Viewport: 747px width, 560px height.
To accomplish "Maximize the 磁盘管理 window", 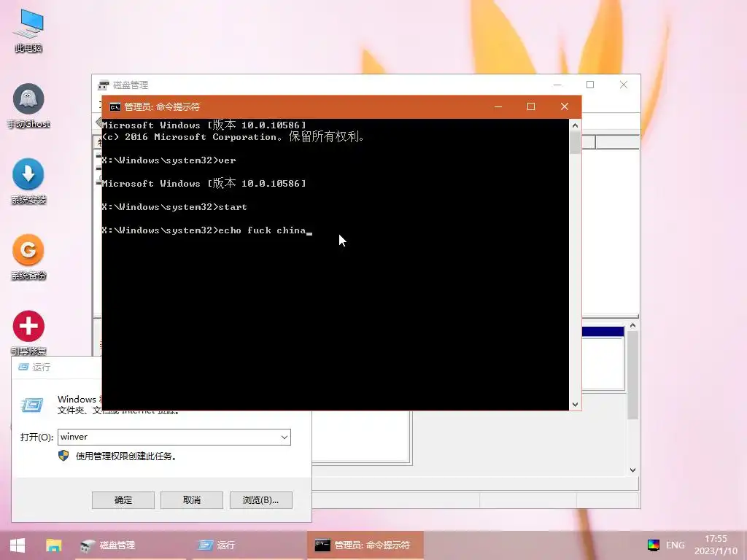I will (x=589, y=85).
